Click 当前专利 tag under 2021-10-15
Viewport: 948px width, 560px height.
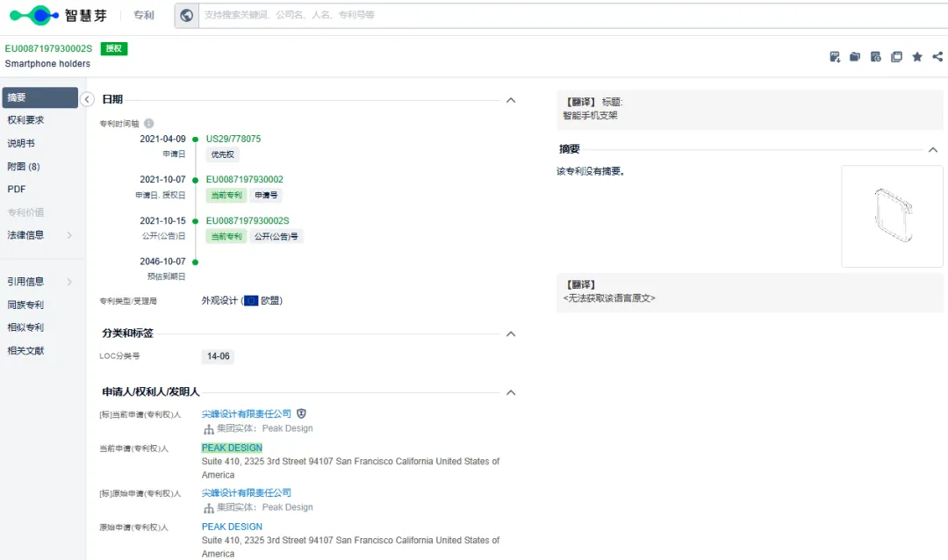[226, 236]
